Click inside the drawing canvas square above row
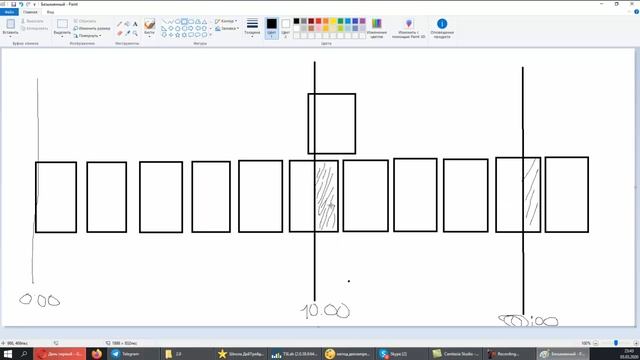This screenshot has height=360, width=640. [x=331, y=124]
